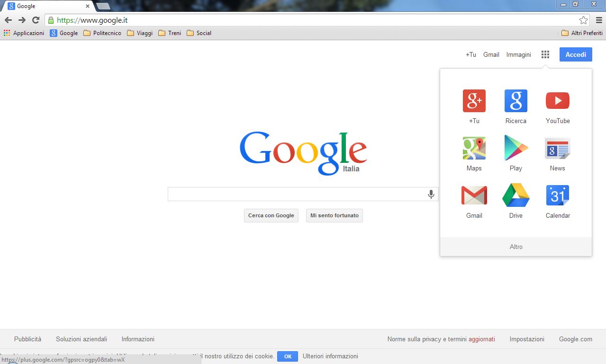Click the microphone voice search icon
Image resolution: width=606 pixels, height=364 pixels.
[x=431, y=194]
